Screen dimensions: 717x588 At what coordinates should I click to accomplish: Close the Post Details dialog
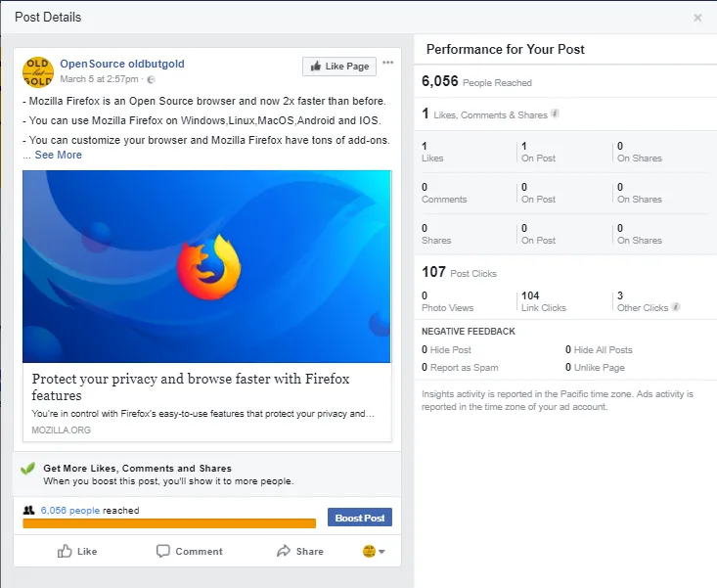coord(697,18)
